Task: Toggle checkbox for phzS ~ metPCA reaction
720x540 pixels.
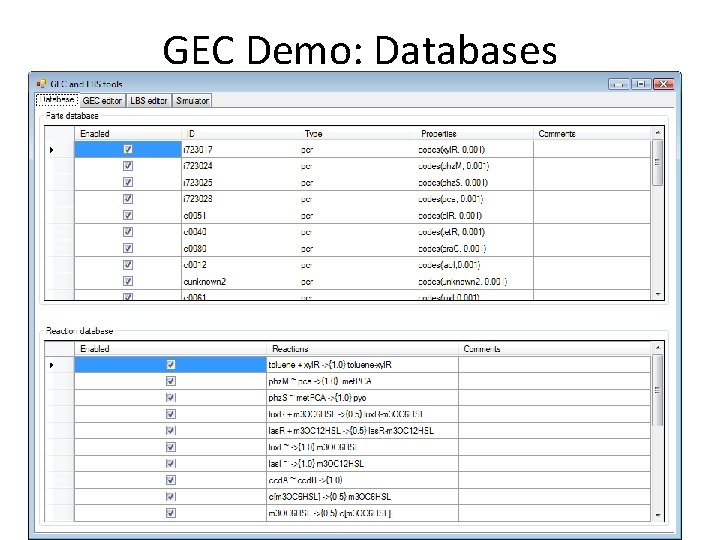Action: coord(171,398)
